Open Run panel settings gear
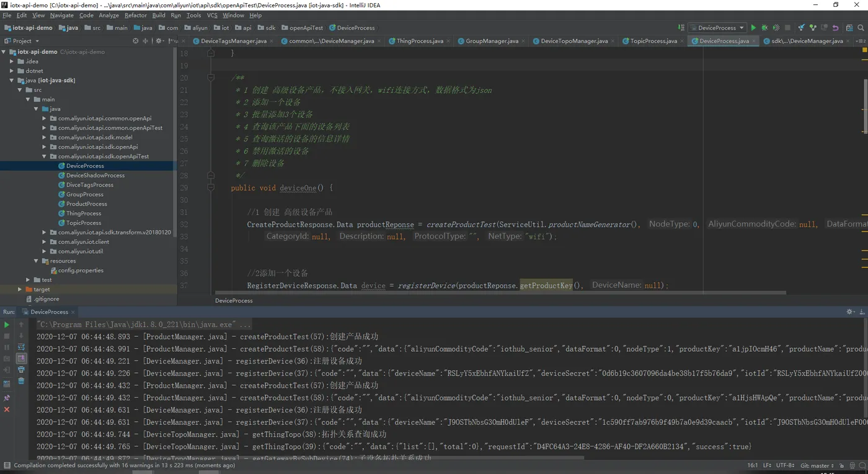 pos(851,311)
